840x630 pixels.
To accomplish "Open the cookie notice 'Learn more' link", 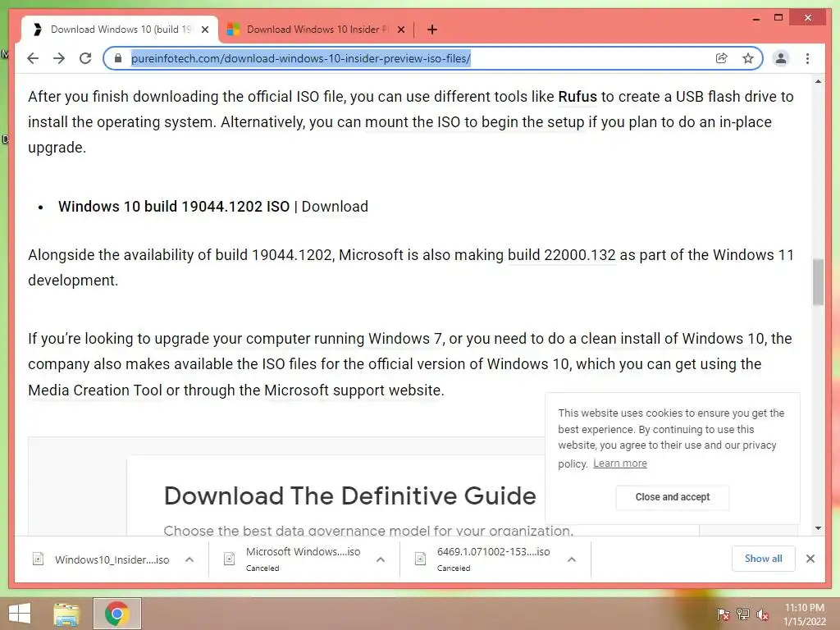I will coord(620,463).
